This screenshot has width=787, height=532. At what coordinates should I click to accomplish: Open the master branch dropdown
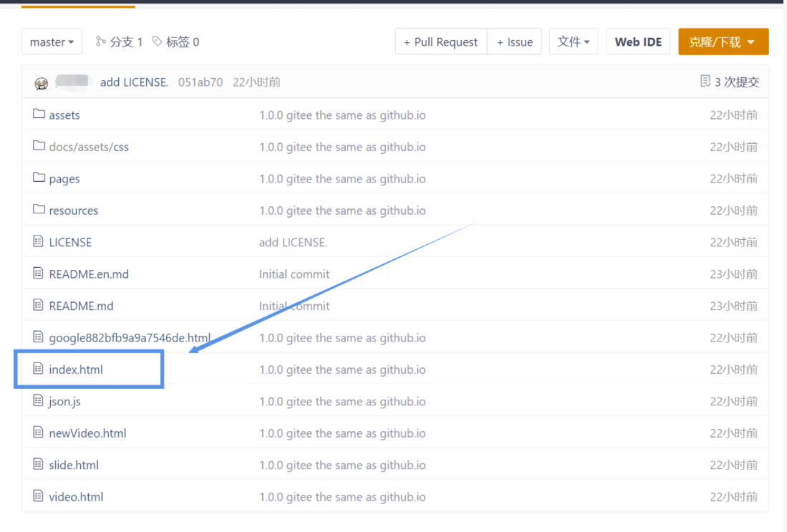52,42
